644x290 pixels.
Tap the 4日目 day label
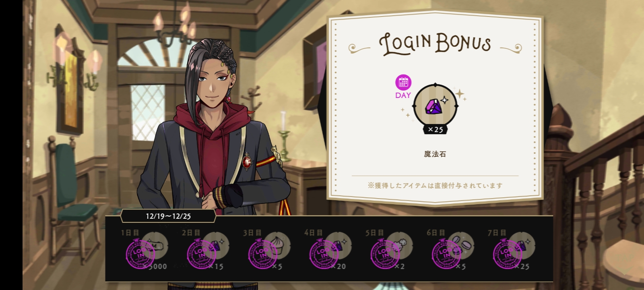point(314,232)
